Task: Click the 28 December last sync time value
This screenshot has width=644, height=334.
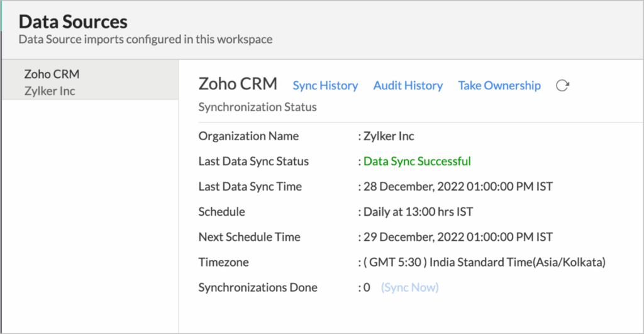Action: tap(458, 186)
